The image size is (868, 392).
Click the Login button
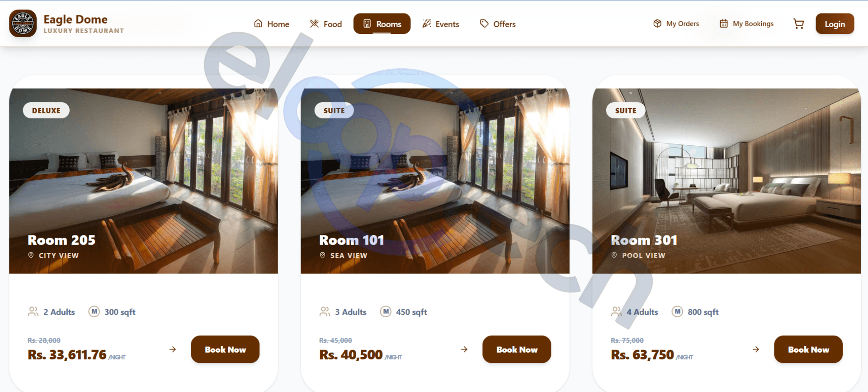click(x=835, y=24)
